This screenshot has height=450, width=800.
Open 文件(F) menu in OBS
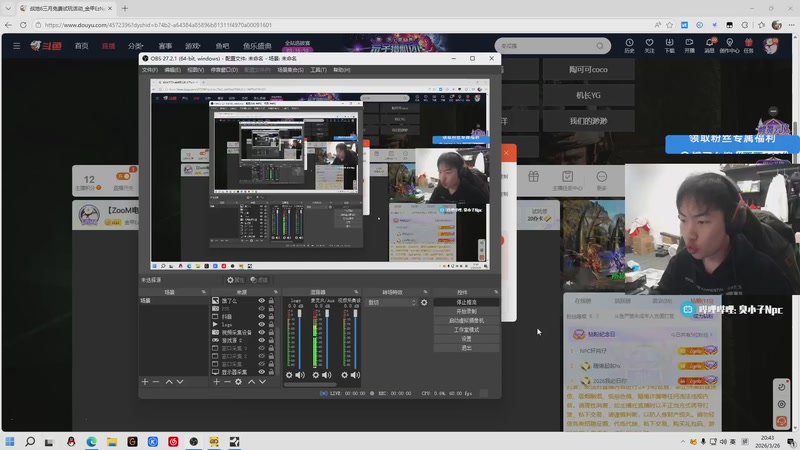tap(150, 70)
